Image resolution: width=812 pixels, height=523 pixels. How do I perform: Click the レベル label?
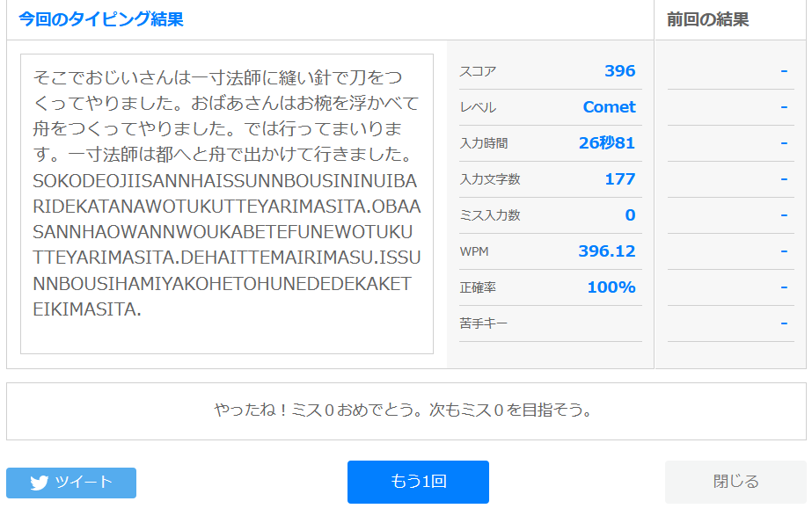coord(478,107)
